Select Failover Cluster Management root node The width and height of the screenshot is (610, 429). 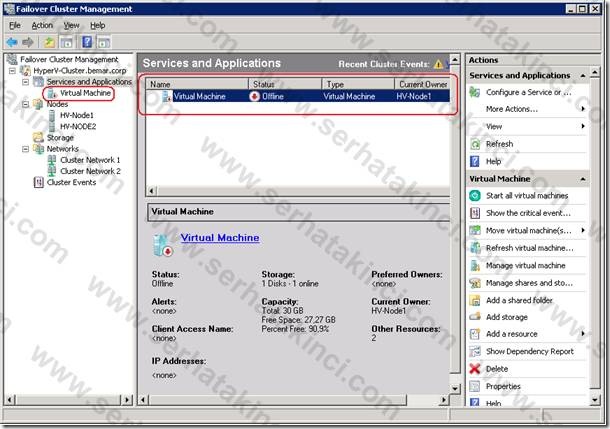(69, 60)
